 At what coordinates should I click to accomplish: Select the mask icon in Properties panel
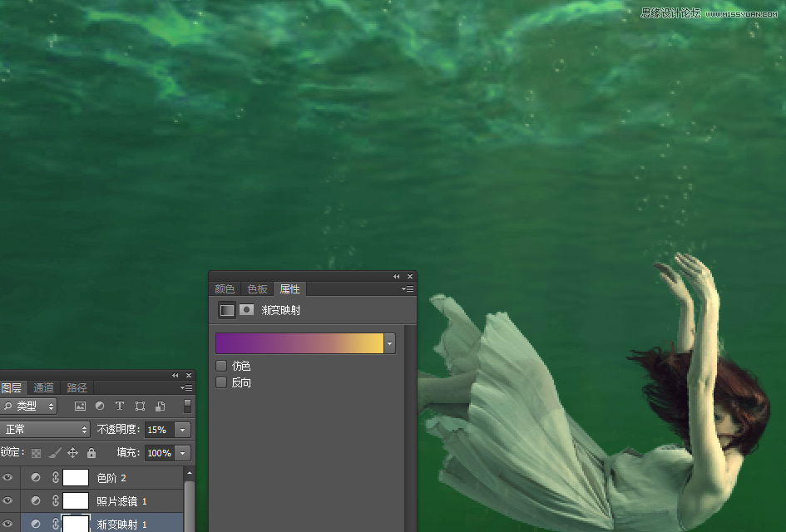pos(246,310)
